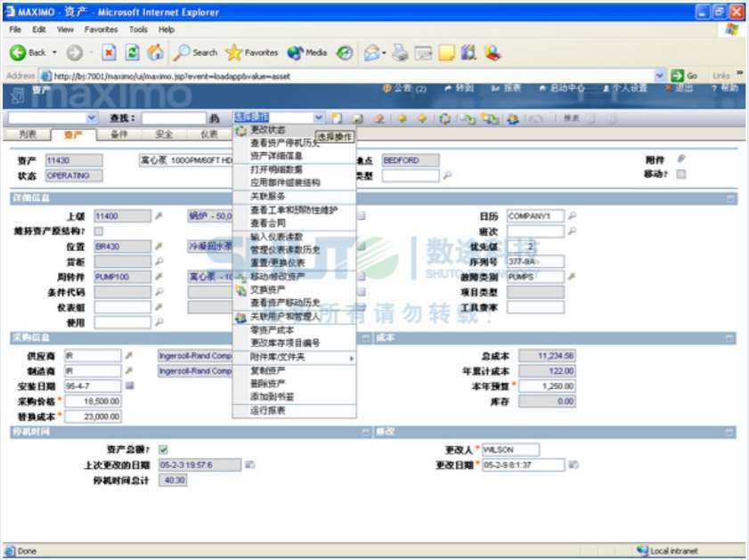The height and width of the screenshot is (560, 749).
Task: Click the 本年预算 input field
Action: point(547,386)
